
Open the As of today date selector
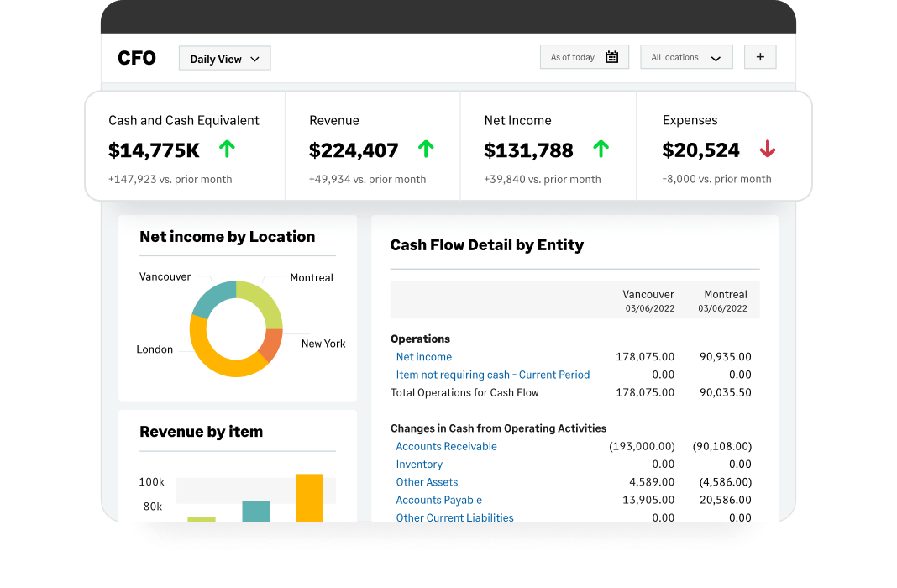click(x=584, y=56)
